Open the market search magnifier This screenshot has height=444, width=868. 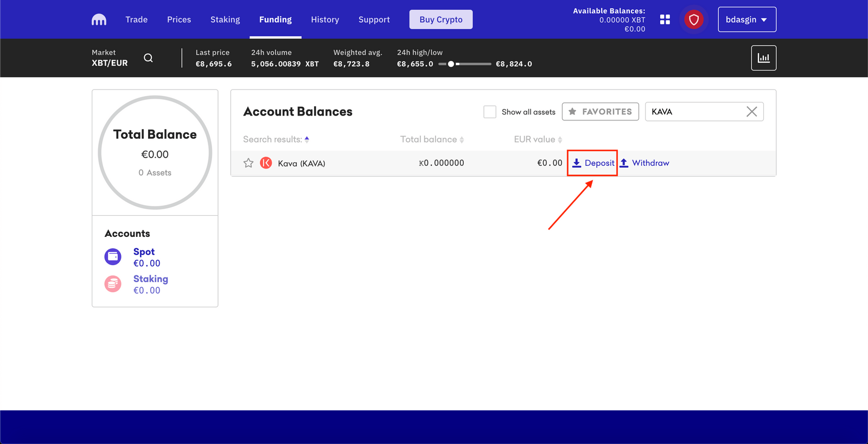pos(148,58)
